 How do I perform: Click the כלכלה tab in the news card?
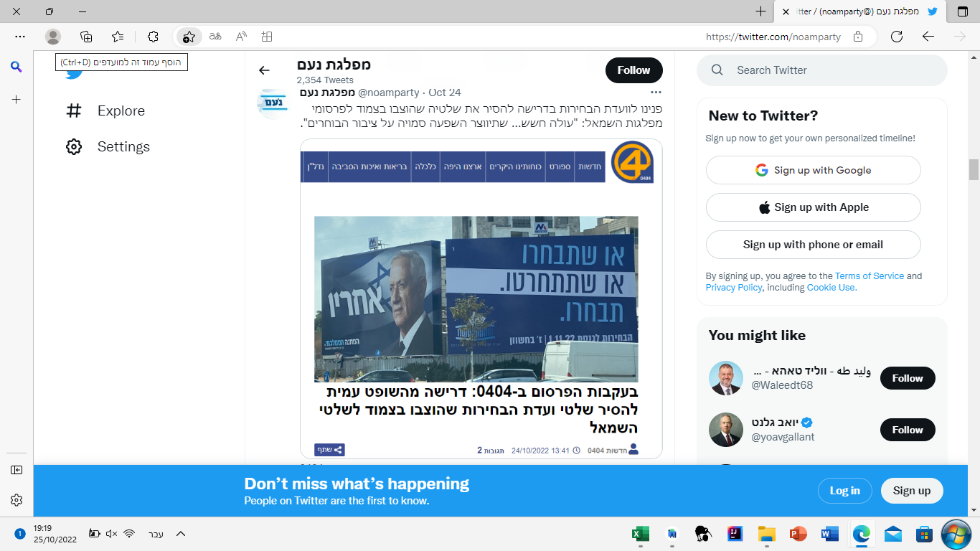pyautogui.click(x=425, y=166)
